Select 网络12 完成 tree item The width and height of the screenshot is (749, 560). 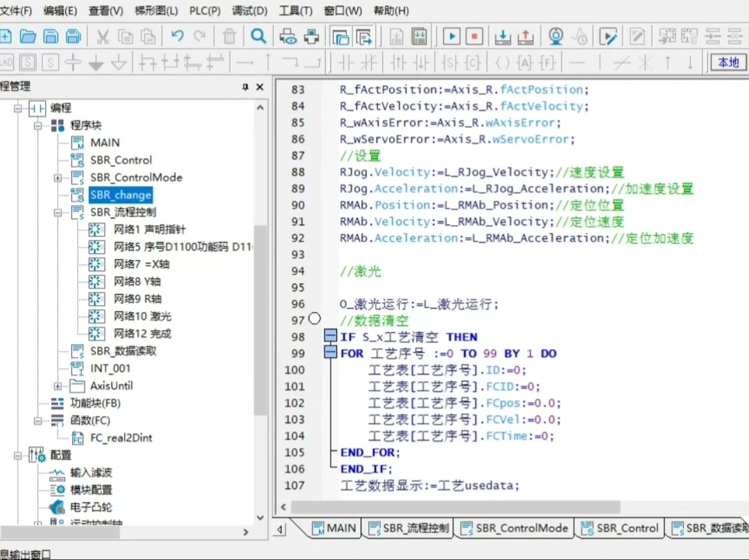tap(142, 333)
